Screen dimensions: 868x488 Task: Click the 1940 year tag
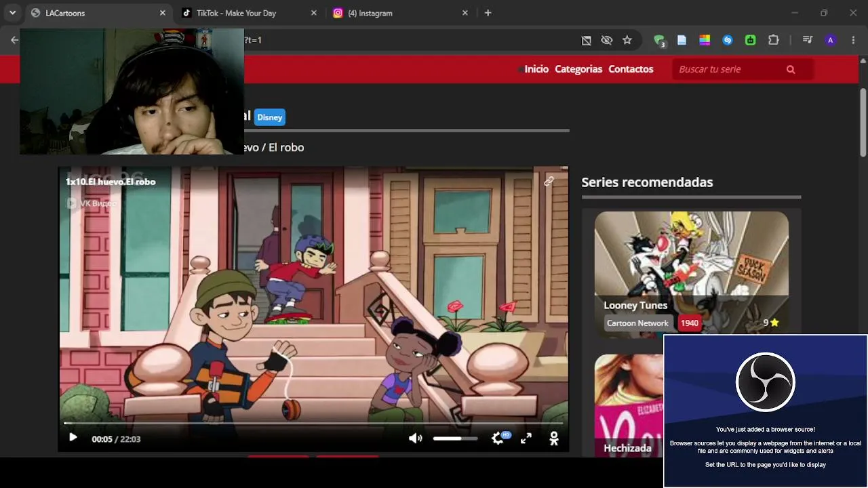point(690,323)
